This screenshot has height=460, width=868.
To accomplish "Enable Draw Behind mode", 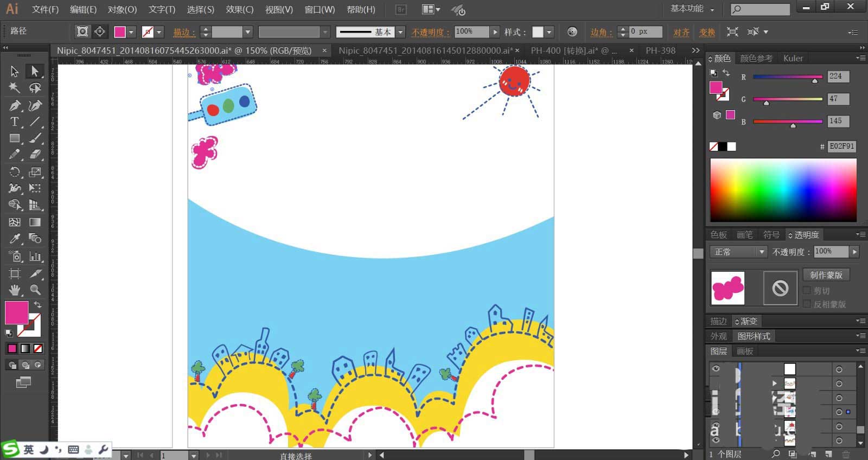I will [25, 365].
